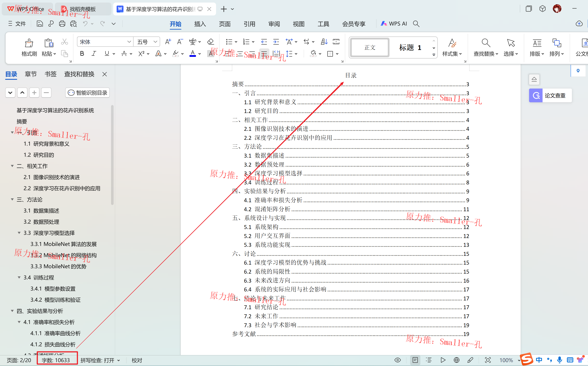Switch to the 章节 navigation pane tab
This screenshot has height=366, width=588.
(31, 74)
